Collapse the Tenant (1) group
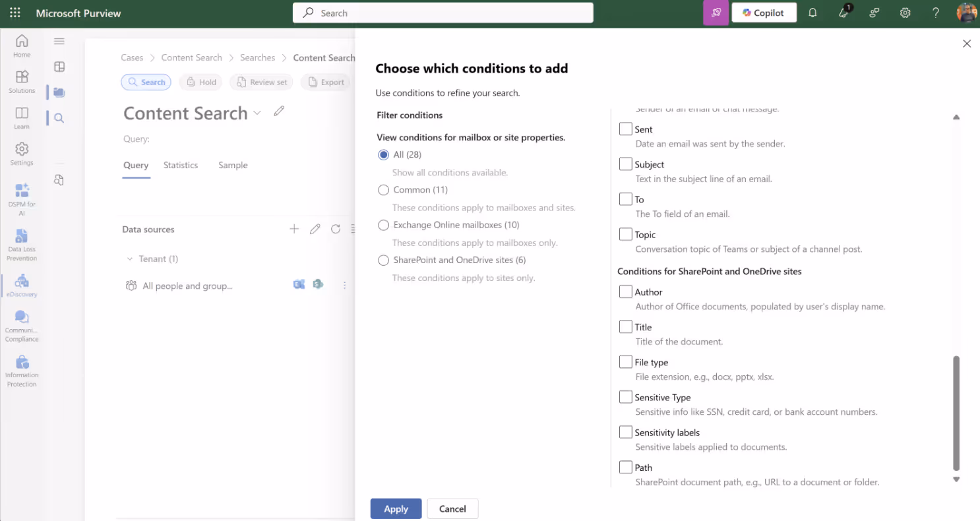Screen dimensions: 980x521 click(x=130, y=259)
